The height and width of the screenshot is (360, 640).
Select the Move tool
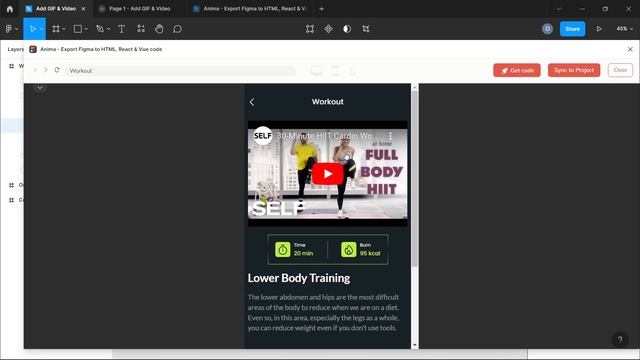pos(33,29)
